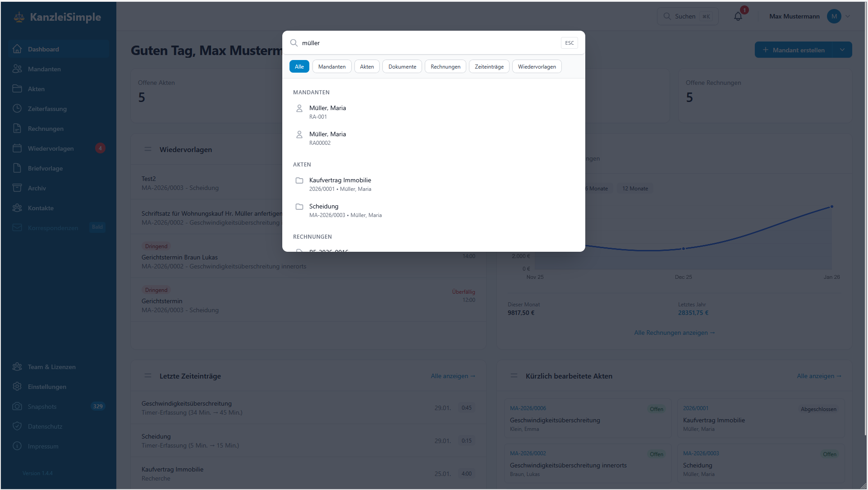Filter search results by Dokumente
The image size is (868, 490).
pyautogui.click(x=402, y=67)
